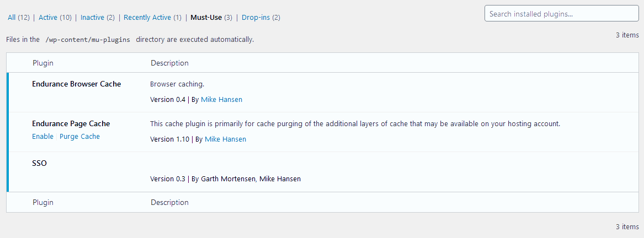
Task: Click the Plugin column header at table top
Action: click(x=43, y=63)
